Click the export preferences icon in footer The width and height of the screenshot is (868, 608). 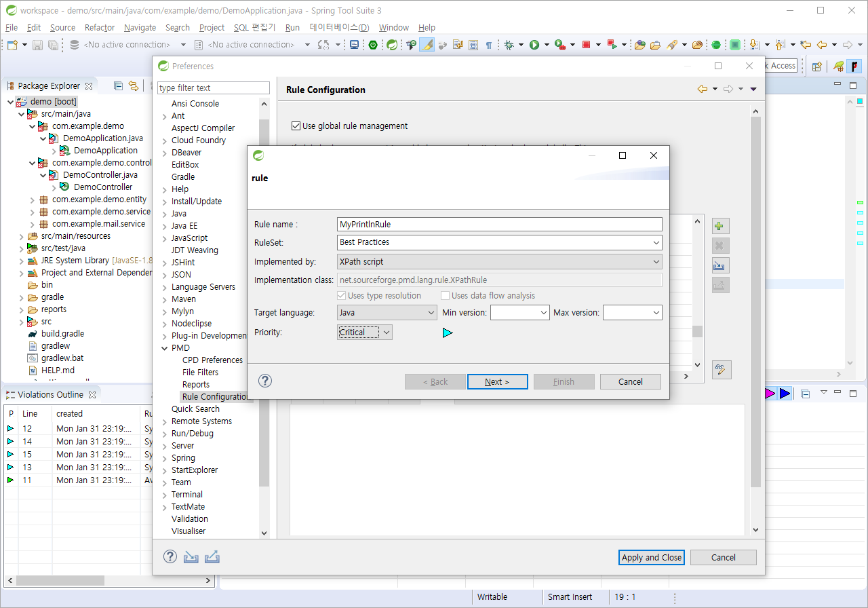[x=212, y=557]
